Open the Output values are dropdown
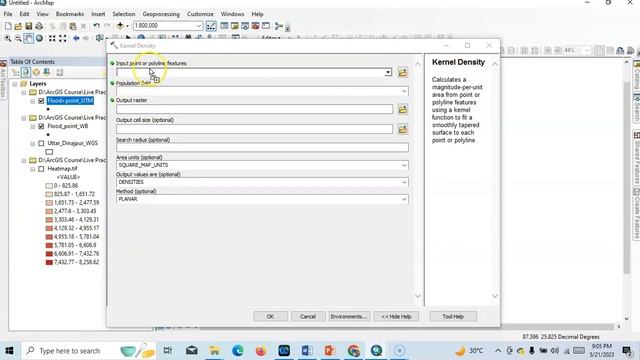Image resolution: width=640 pixels, height=360 pixels. tap(404, 182)
